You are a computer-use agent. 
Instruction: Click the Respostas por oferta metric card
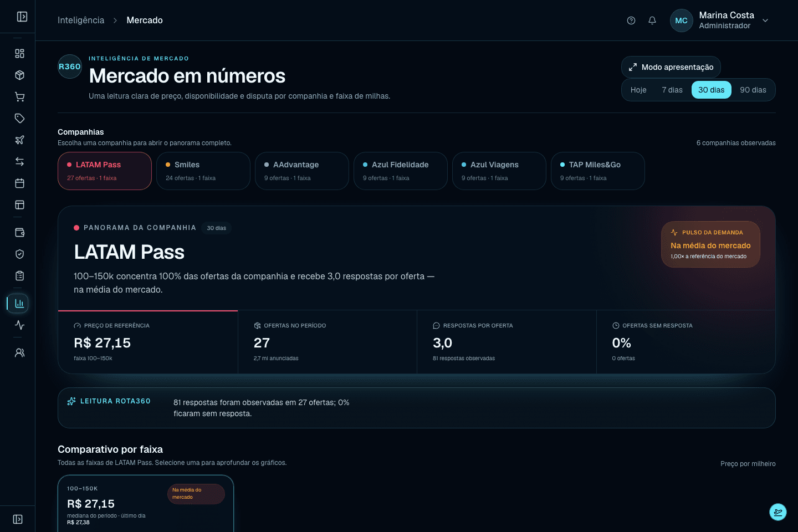click(507, 342)
